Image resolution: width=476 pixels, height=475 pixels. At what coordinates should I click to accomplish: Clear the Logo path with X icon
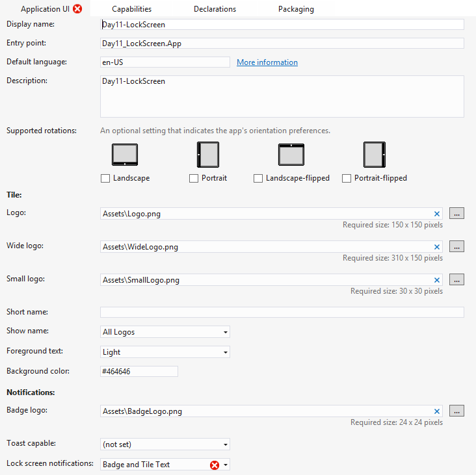click(437, 214)
